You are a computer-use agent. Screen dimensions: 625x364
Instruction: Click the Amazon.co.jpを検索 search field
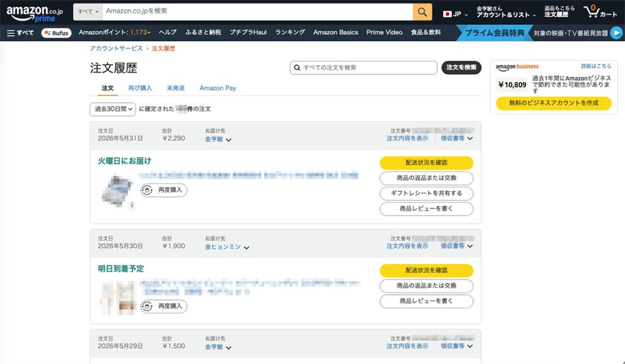click(258, 12)
